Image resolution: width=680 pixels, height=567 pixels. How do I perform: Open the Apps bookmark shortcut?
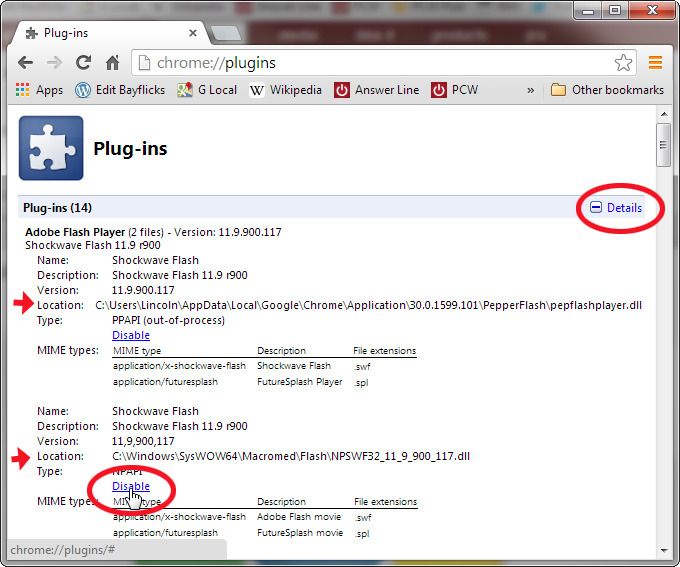(39, 90)
